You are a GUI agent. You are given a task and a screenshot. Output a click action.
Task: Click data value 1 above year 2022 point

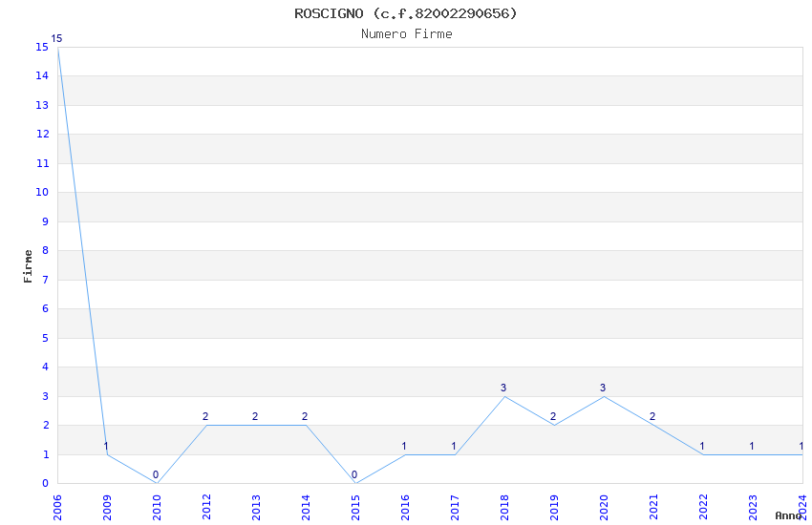point(702,446)
